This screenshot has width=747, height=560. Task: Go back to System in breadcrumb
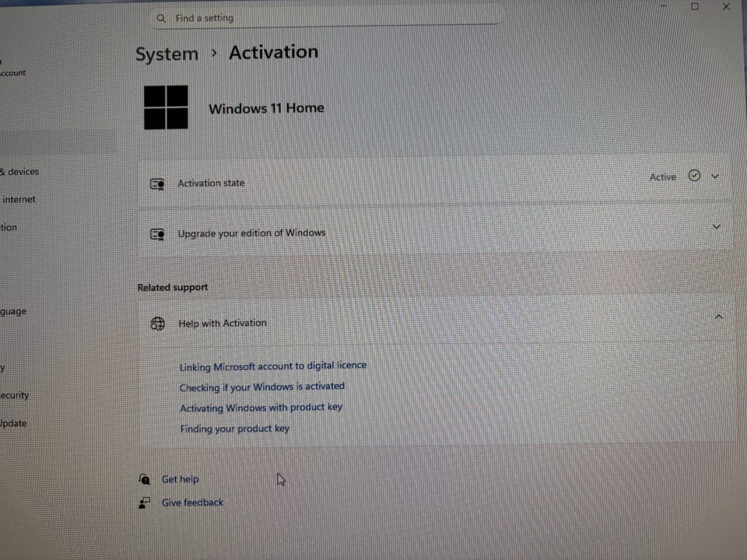pos(167,54)
